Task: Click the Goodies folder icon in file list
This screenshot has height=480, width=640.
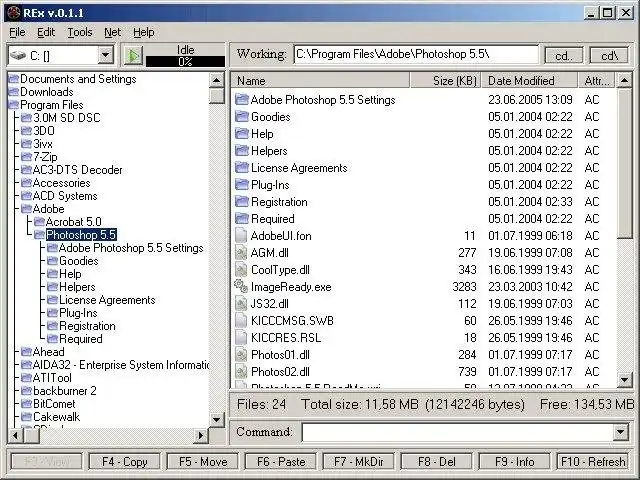Action: point(242,117)
